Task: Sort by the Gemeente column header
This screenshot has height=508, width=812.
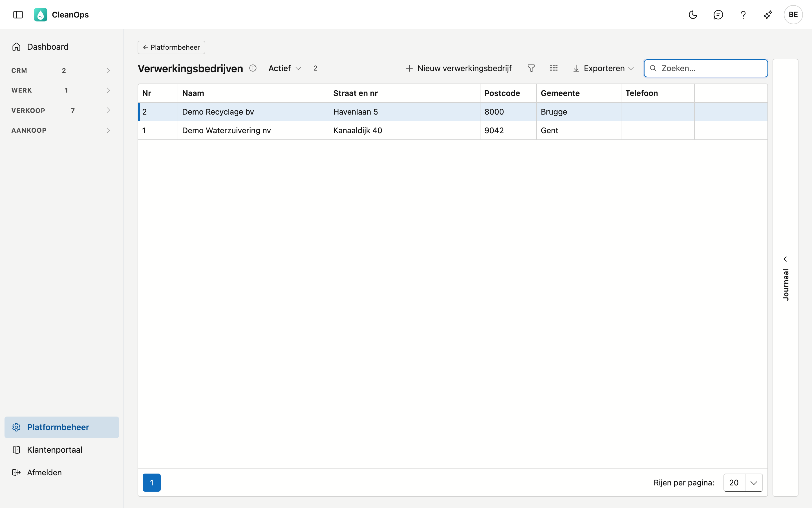Action: (579, 93)
